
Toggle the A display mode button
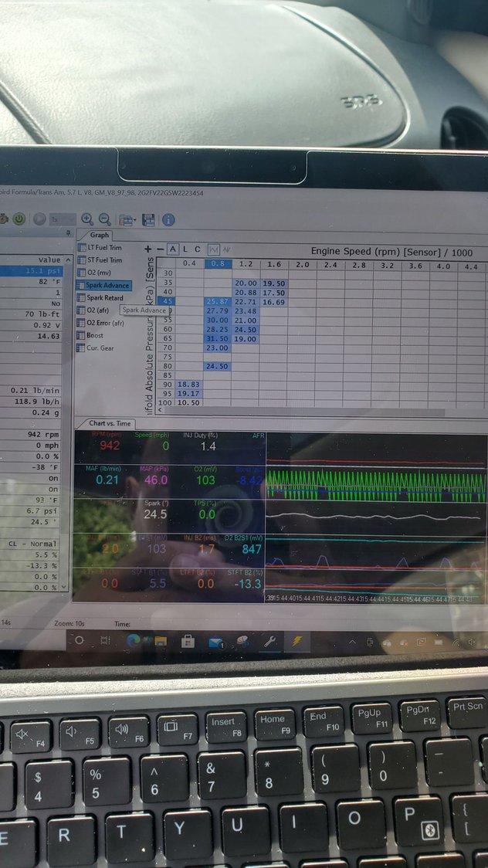tap(173, 249)
